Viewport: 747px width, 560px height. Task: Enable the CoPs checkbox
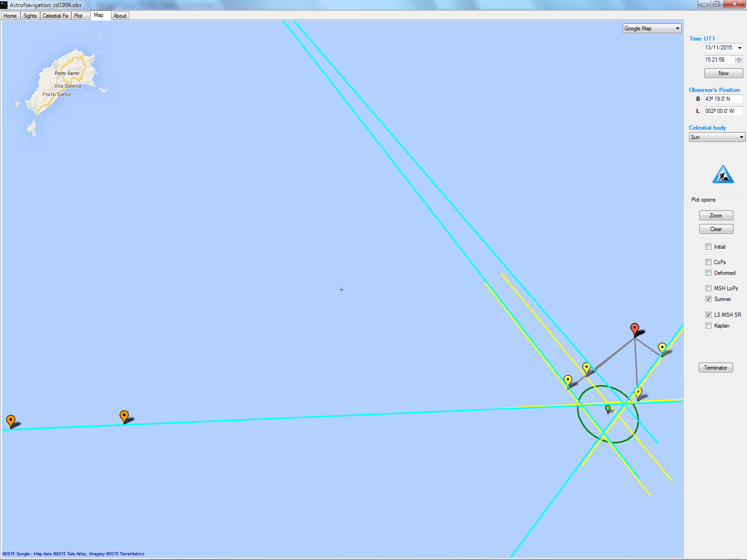tap(708, 262)
